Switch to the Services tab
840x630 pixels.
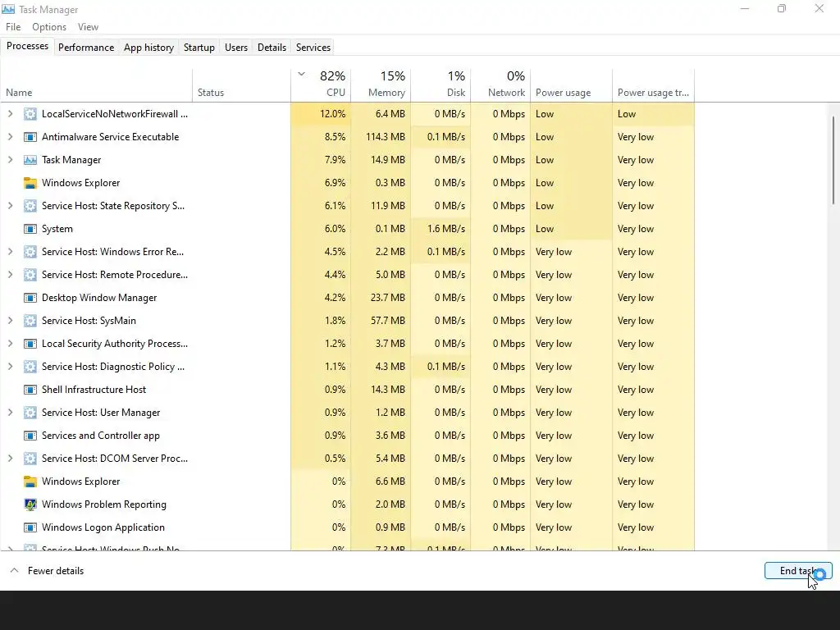point(313,47)
